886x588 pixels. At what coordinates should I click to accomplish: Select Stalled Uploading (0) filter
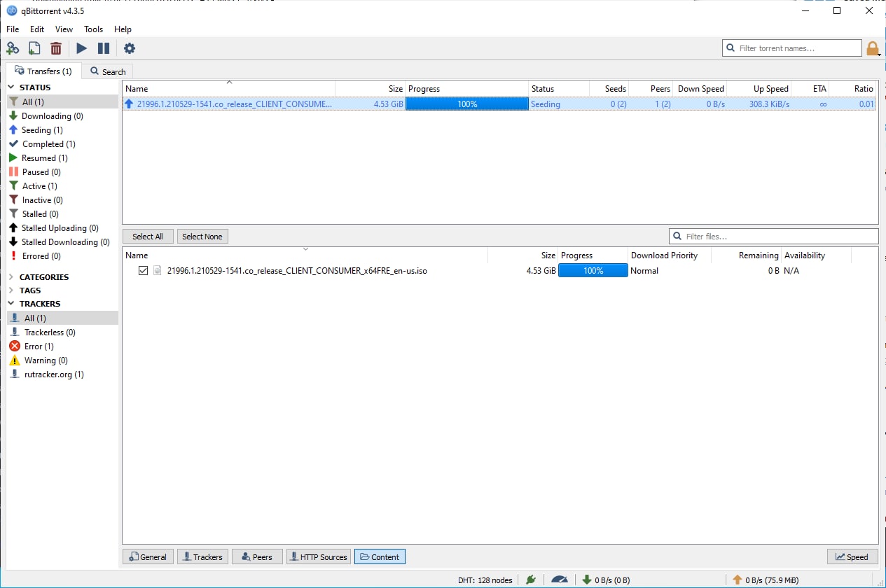click(60, 228)
